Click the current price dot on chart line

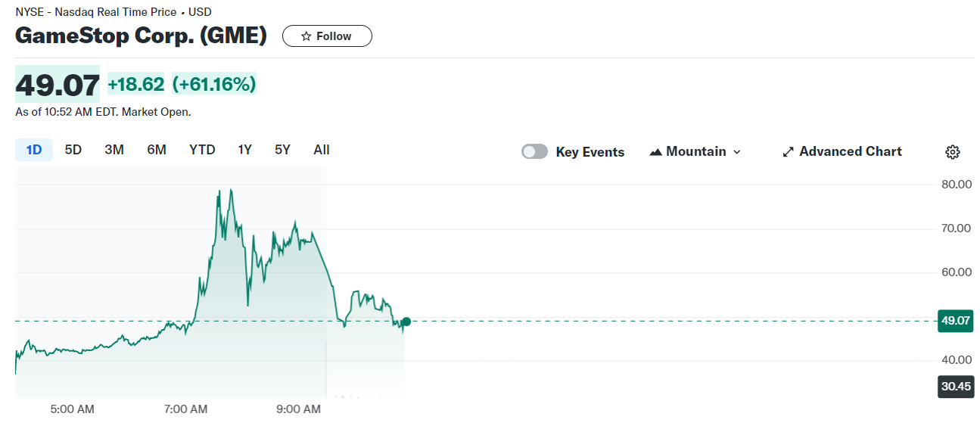406,322
